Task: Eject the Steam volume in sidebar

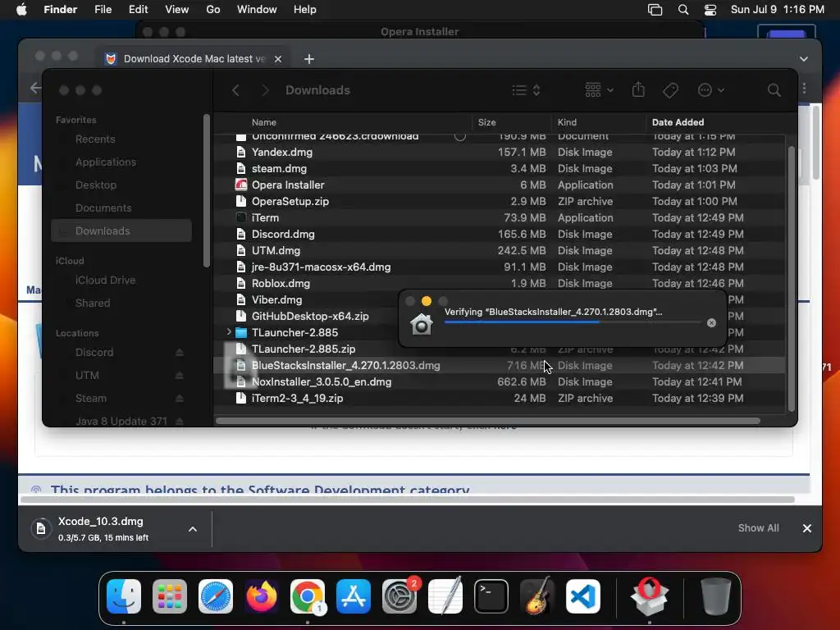Action: pyautogui.click(x=180, y=399)
